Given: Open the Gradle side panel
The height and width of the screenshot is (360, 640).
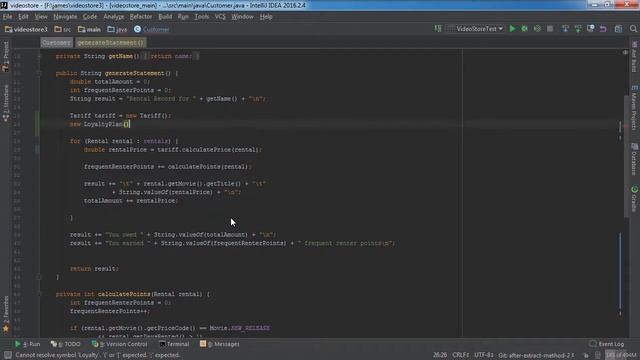Looking at the screenshot, I should 634,199.
